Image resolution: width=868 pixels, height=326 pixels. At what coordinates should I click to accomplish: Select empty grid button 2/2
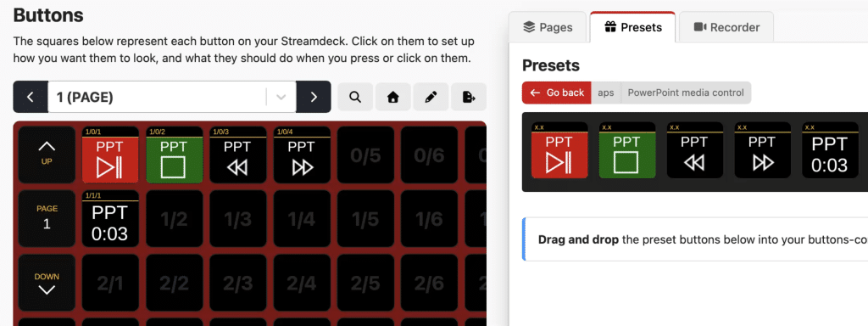[174, 282]
